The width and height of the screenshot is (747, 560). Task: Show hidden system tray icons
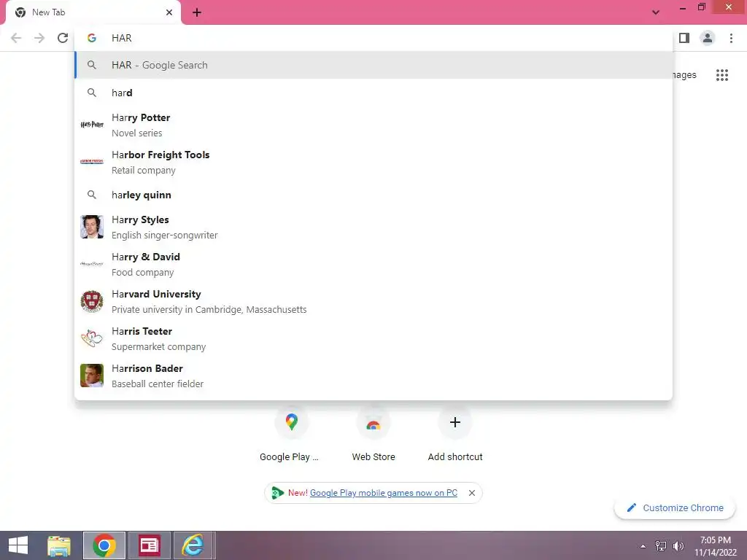(643, 546)
